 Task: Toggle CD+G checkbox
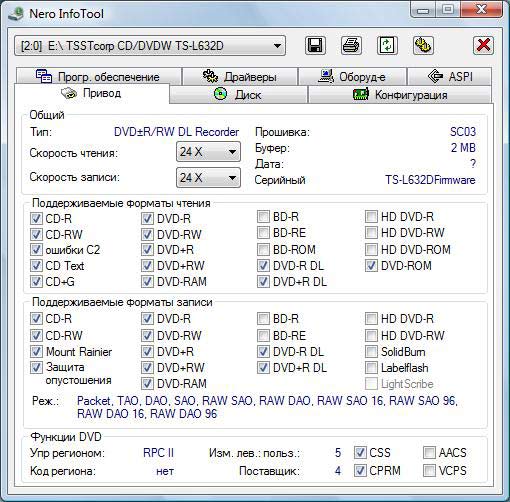pyautogui.click(x=36, y=282)
